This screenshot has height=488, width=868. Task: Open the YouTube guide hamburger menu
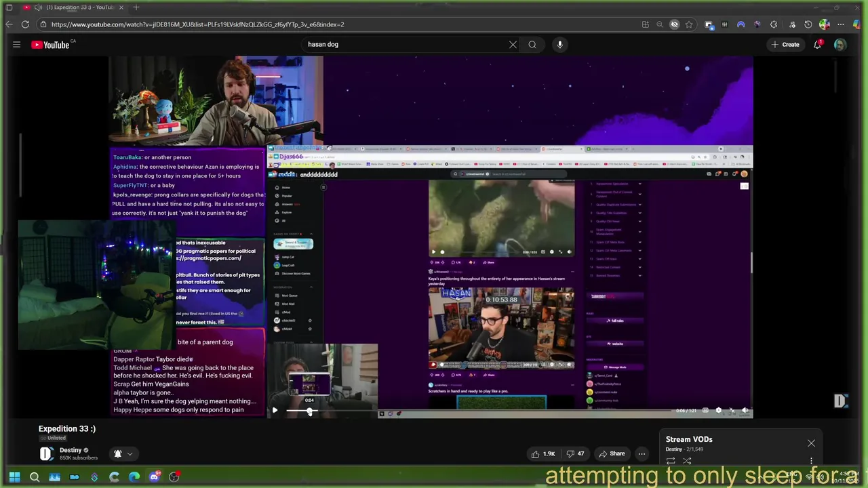(16, 45)
